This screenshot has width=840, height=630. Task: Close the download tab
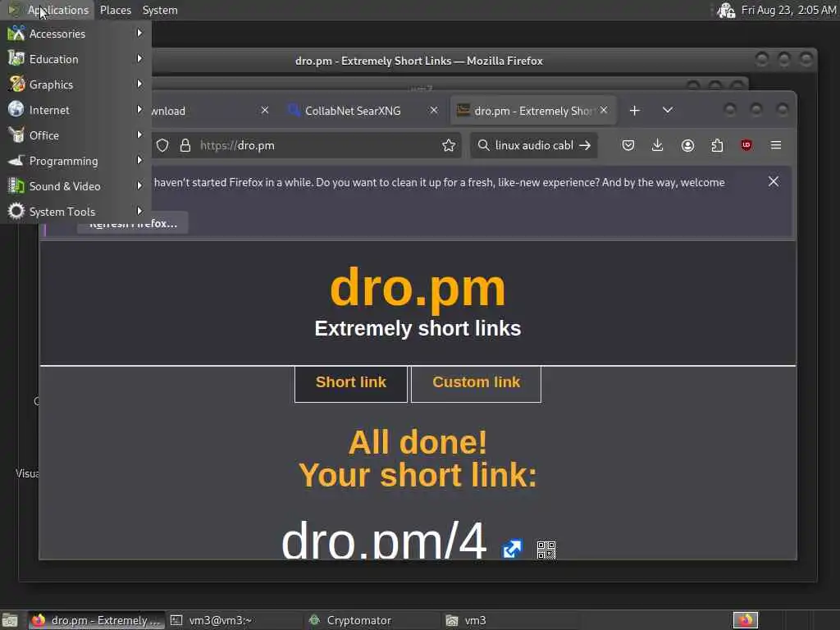point(265,111)
